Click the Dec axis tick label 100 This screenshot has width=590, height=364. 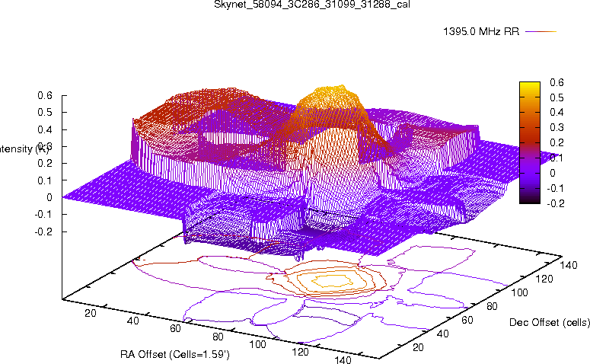(520, 292)
